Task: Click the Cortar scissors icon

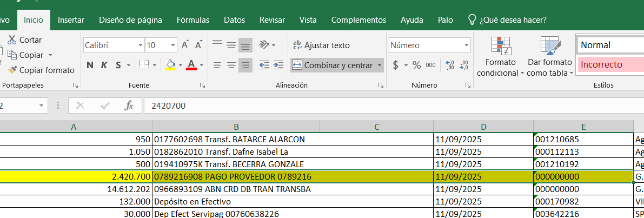Action: pos(12,39)
